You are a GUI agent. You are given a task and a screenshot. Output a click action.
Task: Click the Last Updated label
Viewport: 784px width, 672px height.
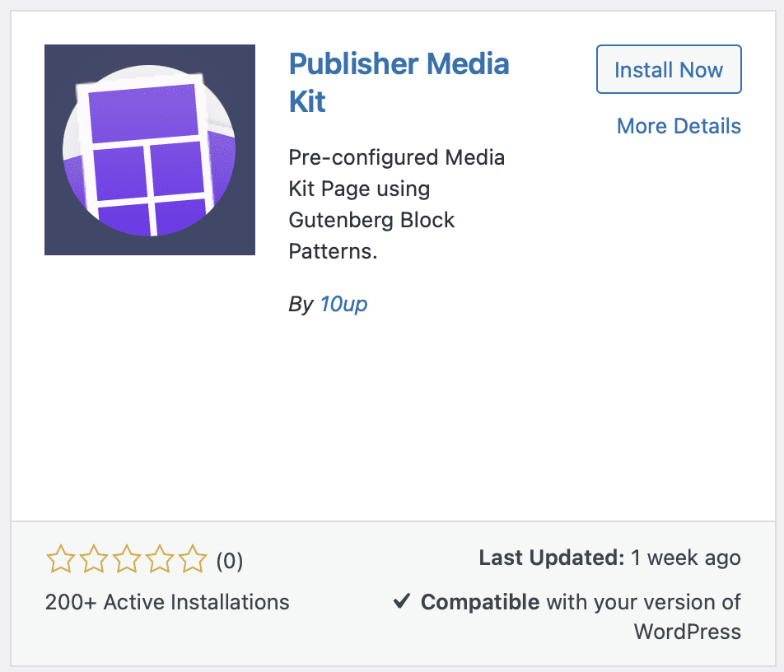(x=552, y=558)
